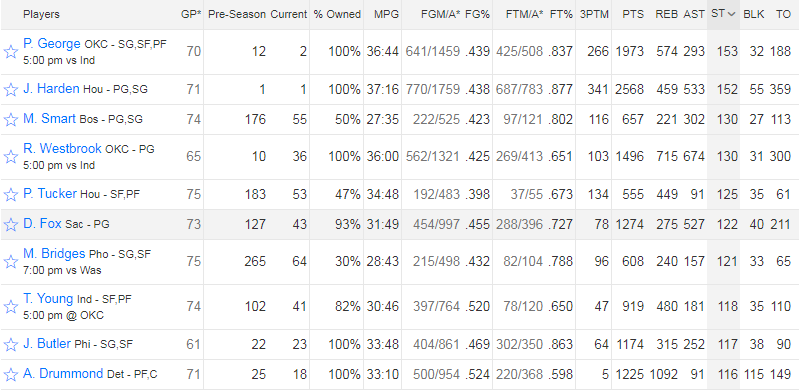This screenshot has width=799, height=390.
Task: Sort players by % Owned header
Action: pyautogui.click(x=337, y=14)
